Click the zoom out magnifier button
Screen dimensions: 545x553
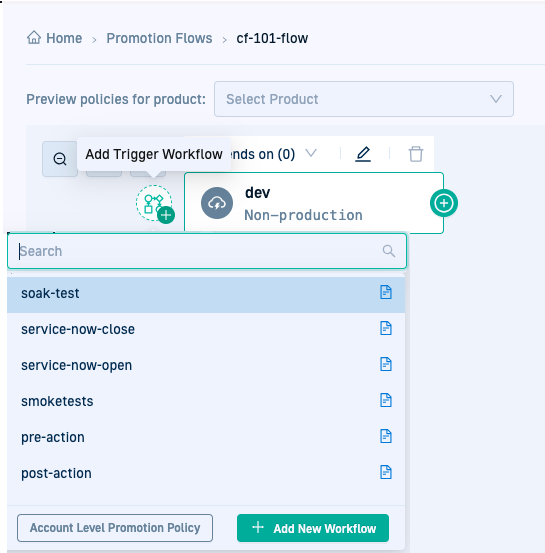coord(60,159)
